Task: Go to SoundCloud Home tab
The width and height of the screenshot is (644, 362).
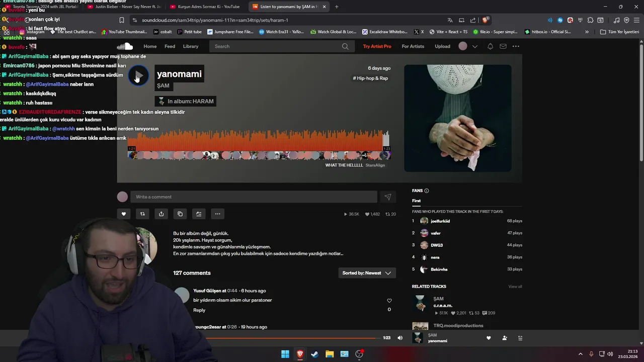Action: (x=150, y=46)
